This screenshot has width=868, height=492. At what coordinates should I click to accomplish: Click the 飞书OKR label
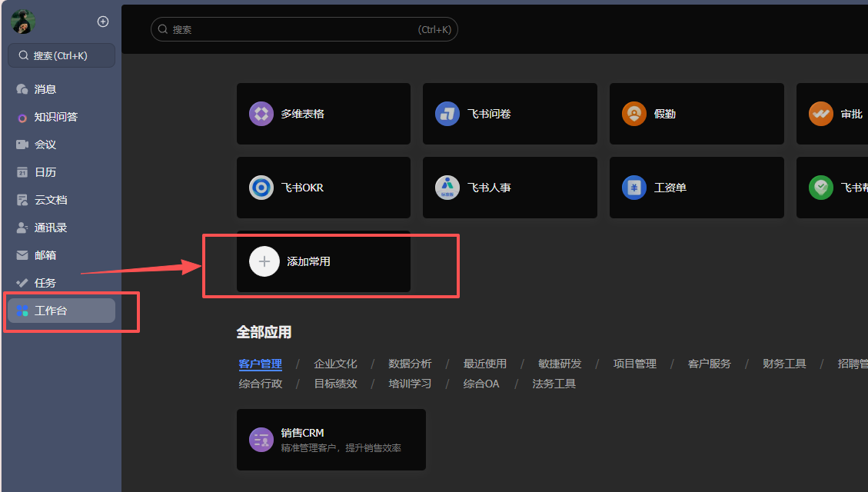coord(302,188)
